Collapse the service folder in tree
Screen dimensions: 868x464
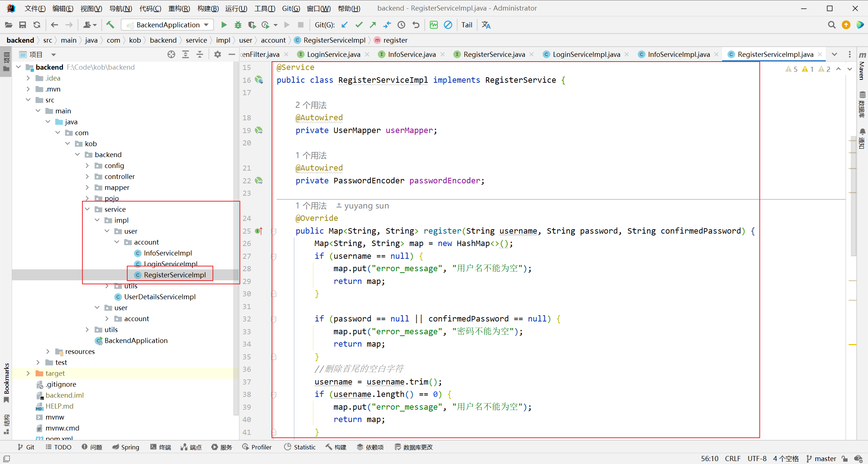[x=87, y=209]
